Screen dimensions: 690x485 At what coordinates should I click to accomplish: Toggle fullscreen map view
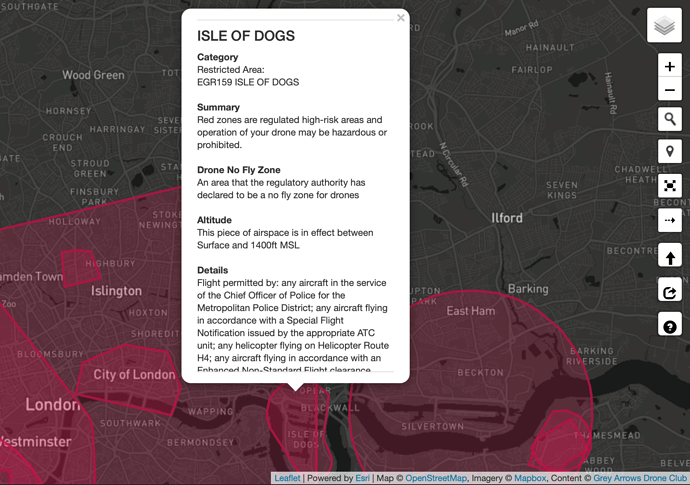coord(670,185)
